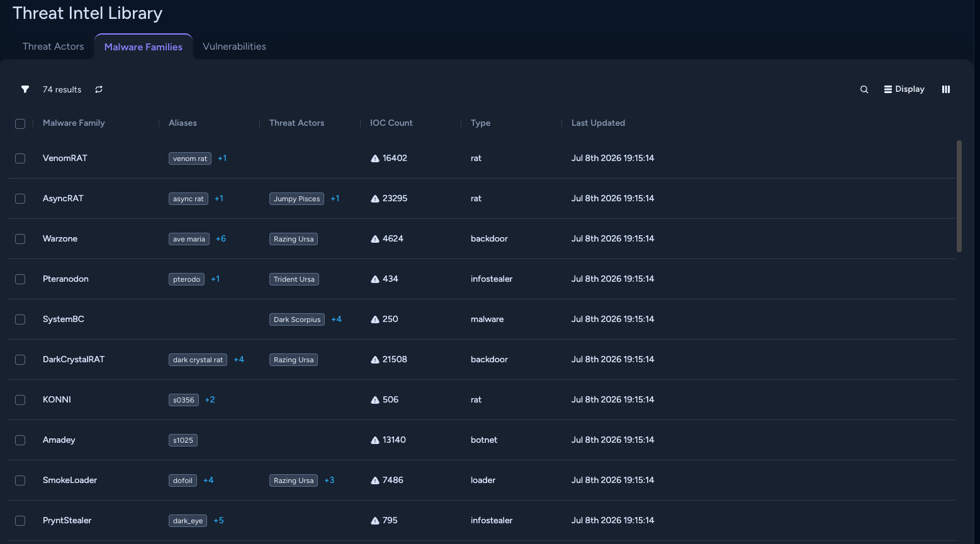Click the s1025 alias tag
The image size is (980, 544).
pos(183,440)
